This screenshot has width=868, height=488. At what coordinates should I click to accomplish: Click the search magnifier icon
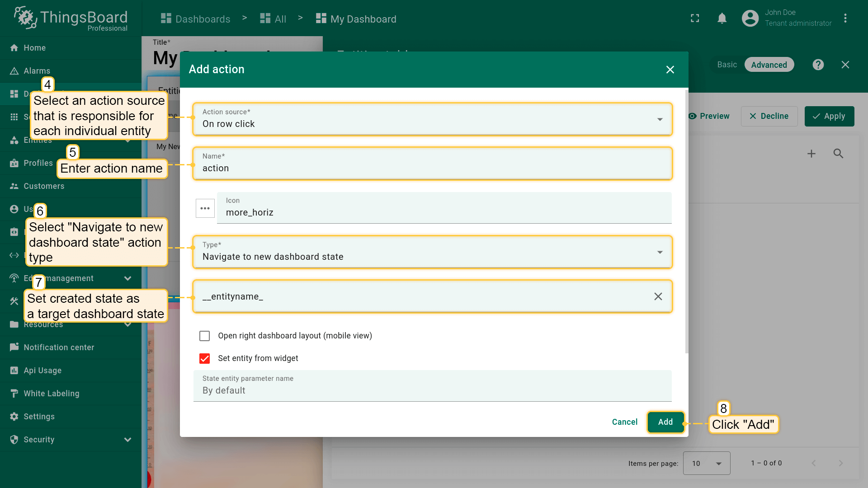tap(838, 154)
